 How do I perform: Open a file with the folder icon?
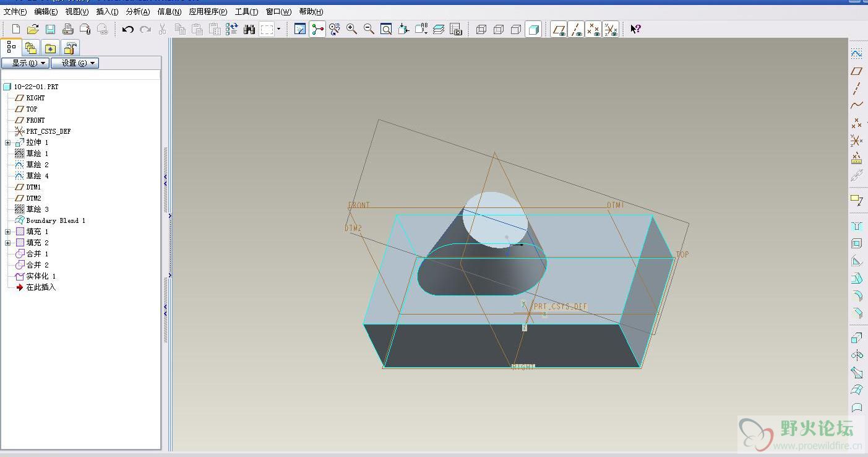click(x=33, y=29)
